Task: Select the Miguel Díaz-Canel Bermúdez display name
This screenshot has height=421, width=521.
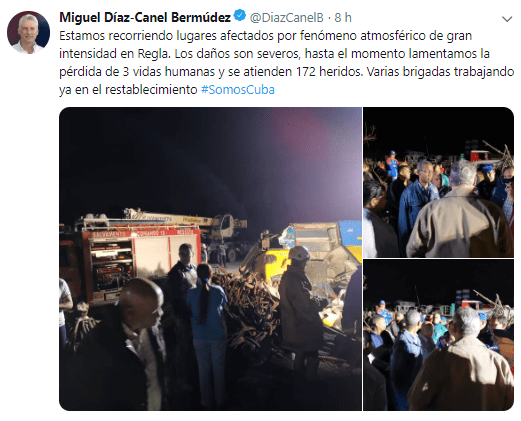Action: [x=145, y=17]
